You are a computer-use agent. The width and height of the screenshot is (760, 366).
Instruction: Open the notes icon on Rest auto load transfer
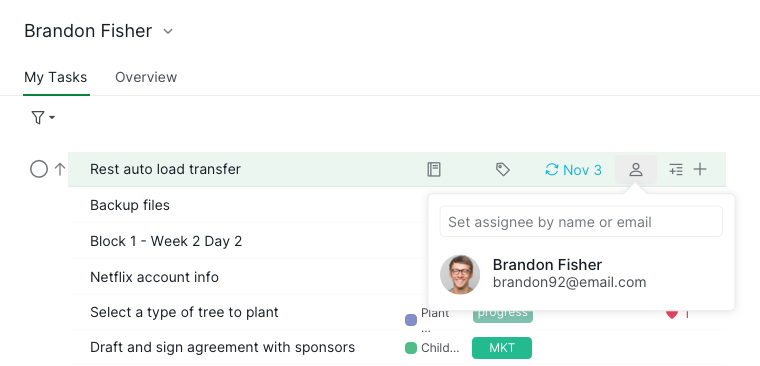click(434, 170)
